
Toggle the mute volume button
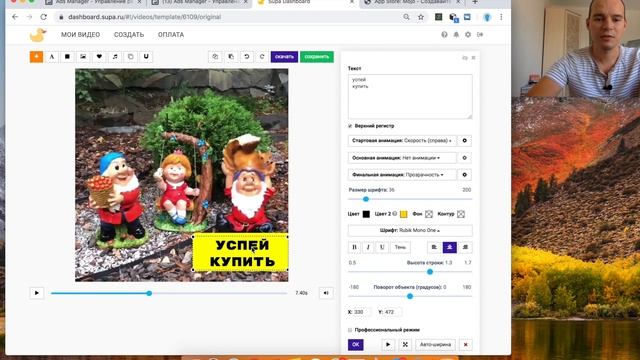[326, 293]
